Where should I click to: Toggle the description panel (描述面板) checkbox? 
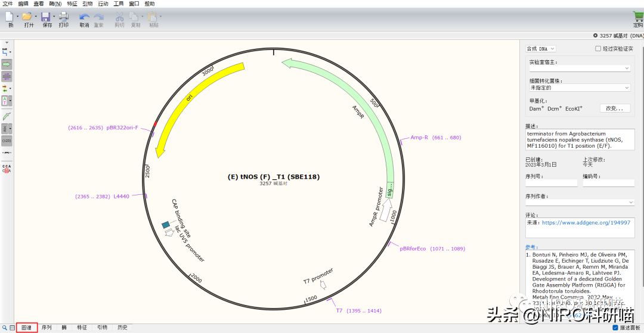[x=615, y=328]
